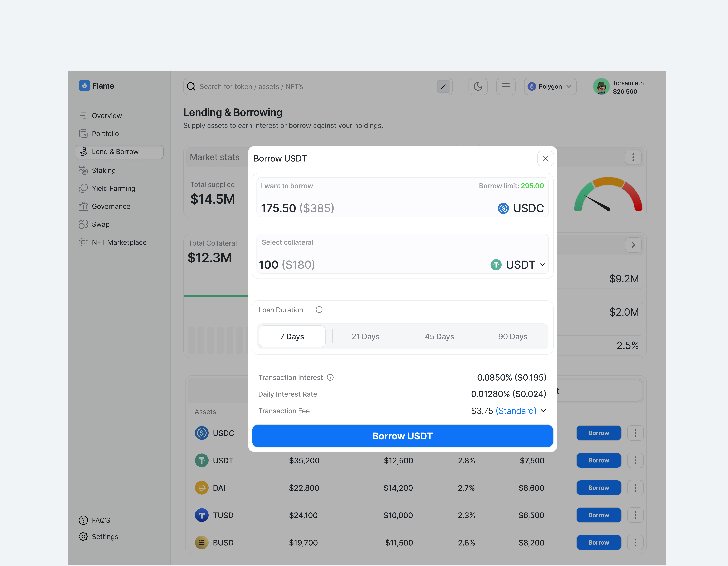Open NFT Marketplace
This screenshot has height=566, width=728.
[119, 242]
